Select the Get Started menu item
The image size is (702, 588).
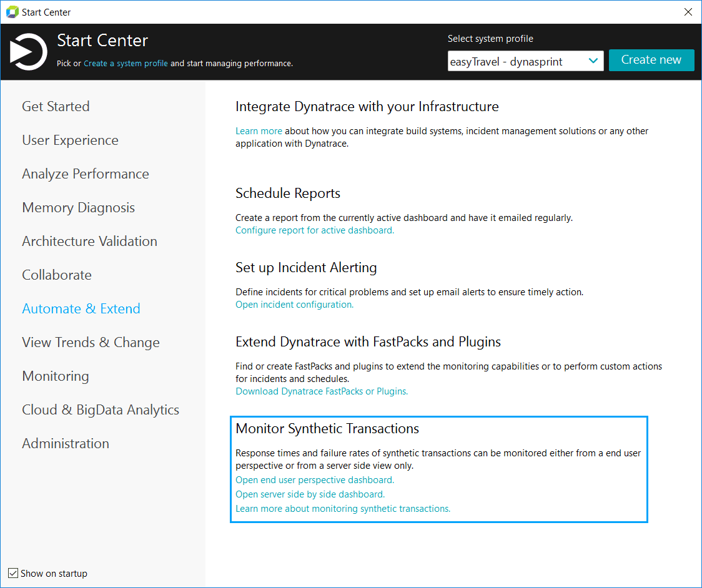coord(56,107)
